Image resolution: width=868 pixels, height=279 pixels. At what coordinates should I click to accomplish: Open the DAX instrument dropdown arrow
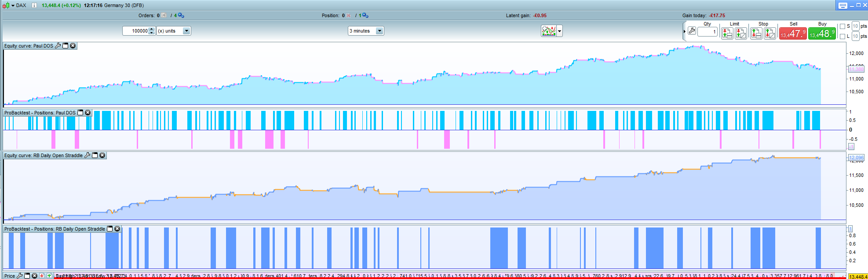coord(13,5)
